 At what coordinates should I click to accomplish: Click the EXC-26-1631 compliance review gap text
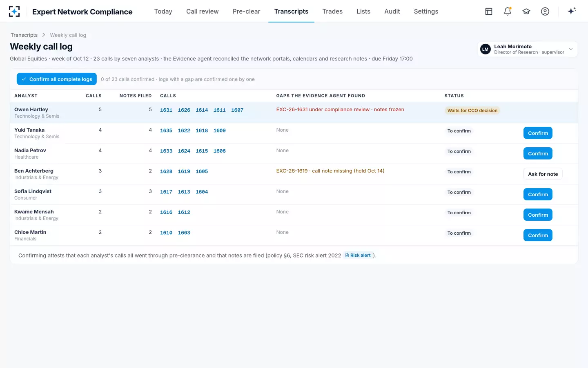pos(340,110)
